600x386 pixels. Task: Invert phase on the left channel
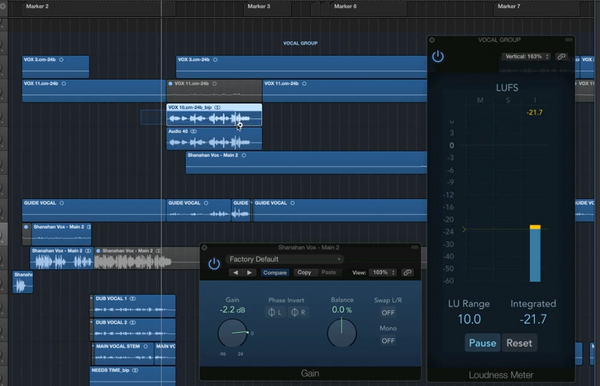point(274,312)
